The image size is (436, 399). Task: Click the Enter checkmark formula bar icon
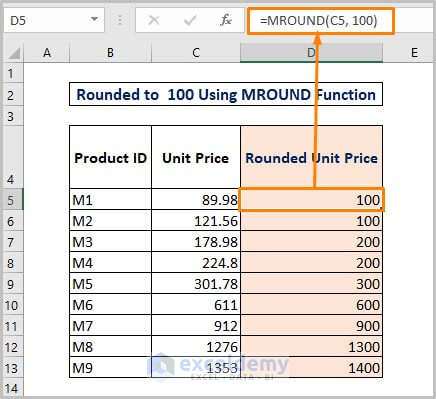pos(190,20)
